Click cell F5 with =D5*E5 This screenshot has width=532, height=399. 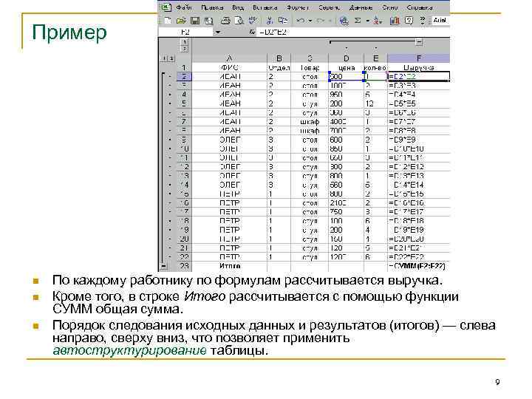click(x=419, y=103)
